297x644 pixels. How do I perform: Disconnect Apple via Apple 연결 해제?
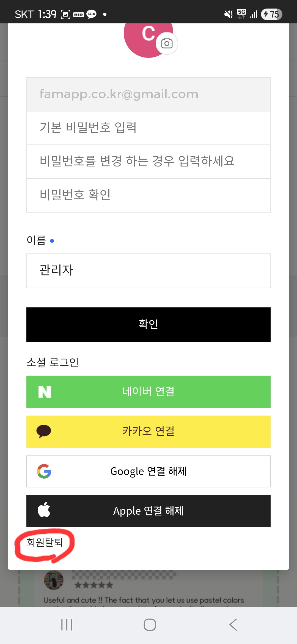pos(148,511)
